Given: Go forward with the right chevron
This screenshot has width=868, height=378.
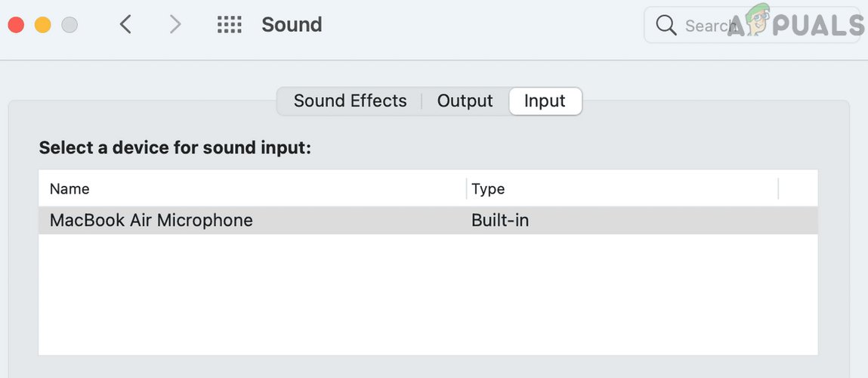Looking at the screenshot, I should tap(175, 25).
